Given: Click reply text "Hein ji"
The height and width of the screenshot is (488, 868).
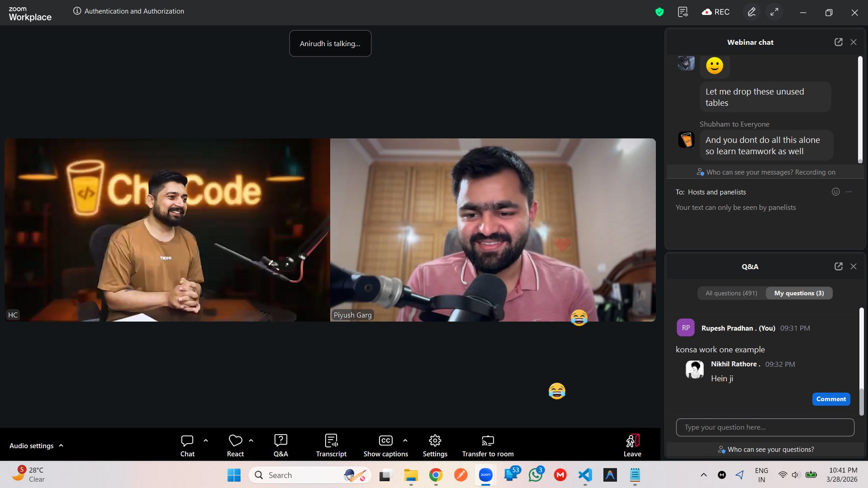Looking at the screenshot, I should click(722, 379).
